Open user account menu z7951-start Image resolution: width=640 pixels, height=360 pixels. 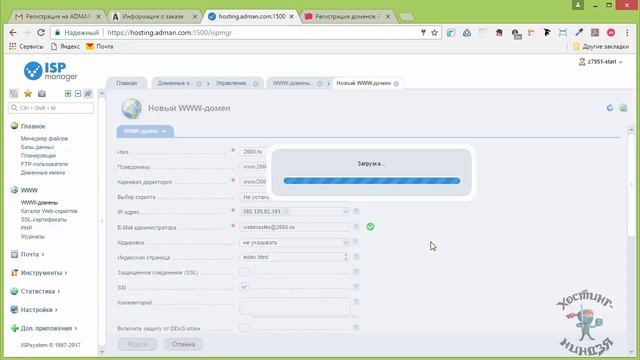(600, 62)
